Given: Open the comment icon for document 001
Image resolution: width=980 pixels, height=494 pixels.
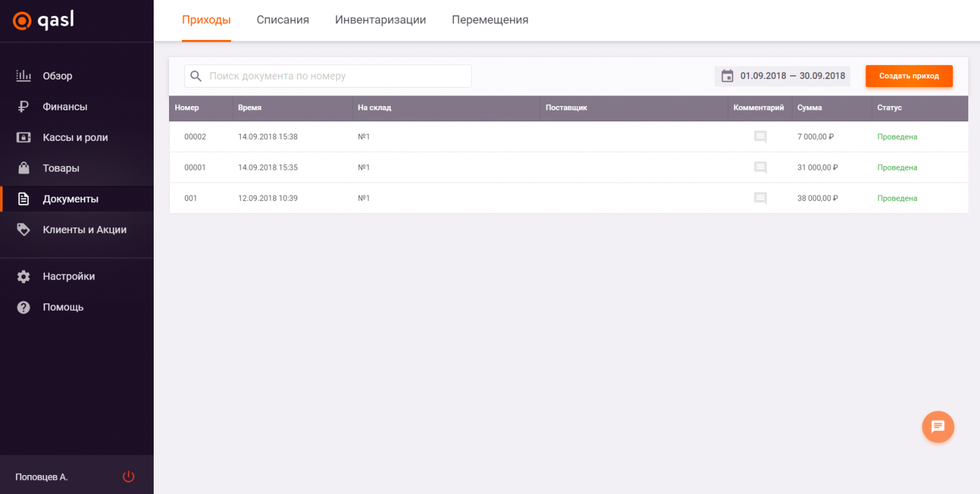Looking at the screenshot, I should click(760, 198).
